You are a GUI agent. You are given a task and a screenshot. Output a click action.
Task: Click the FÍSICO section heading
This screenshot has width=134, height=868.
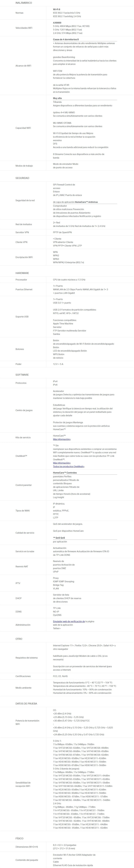(x=19, y=838)
